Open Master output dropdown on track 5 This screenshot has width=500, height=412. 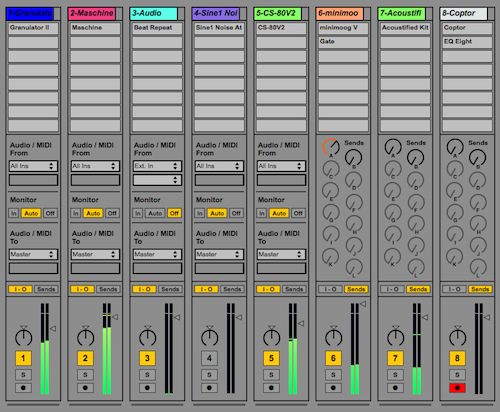click(x=281, y=254)
